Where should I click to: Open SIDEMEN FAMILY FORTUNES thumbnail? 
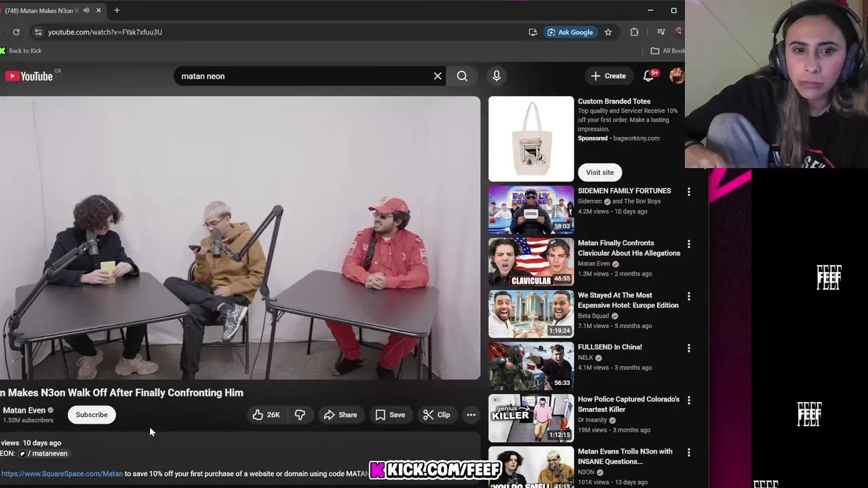coord(531,209)
